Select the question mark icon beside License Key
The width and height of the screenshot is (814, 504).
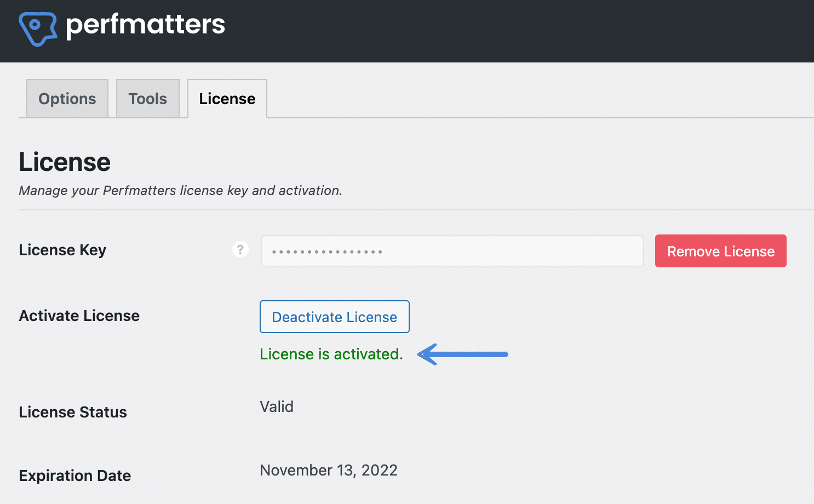240,249
